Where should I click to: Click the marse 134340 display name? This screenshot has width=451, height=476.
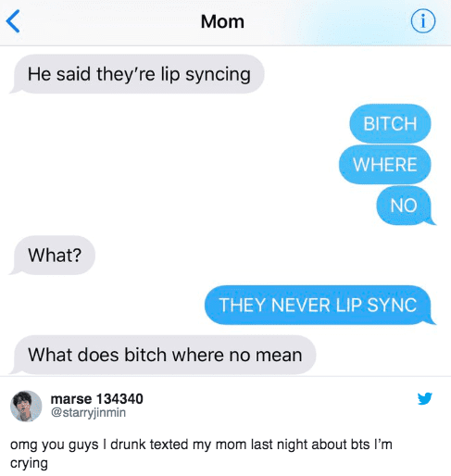(x=96, y=398)
